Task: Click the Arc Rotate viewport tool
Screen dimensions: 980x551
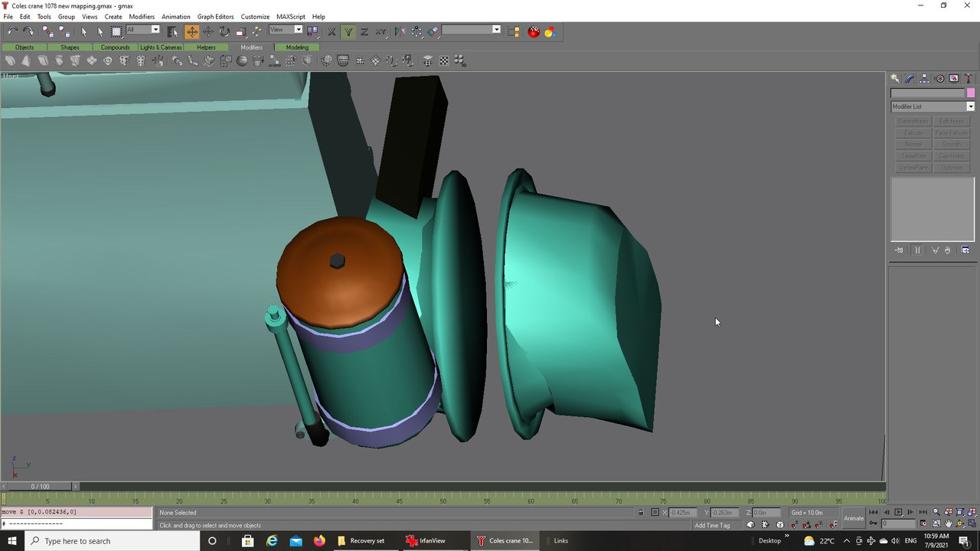Action: pos(961,524)
